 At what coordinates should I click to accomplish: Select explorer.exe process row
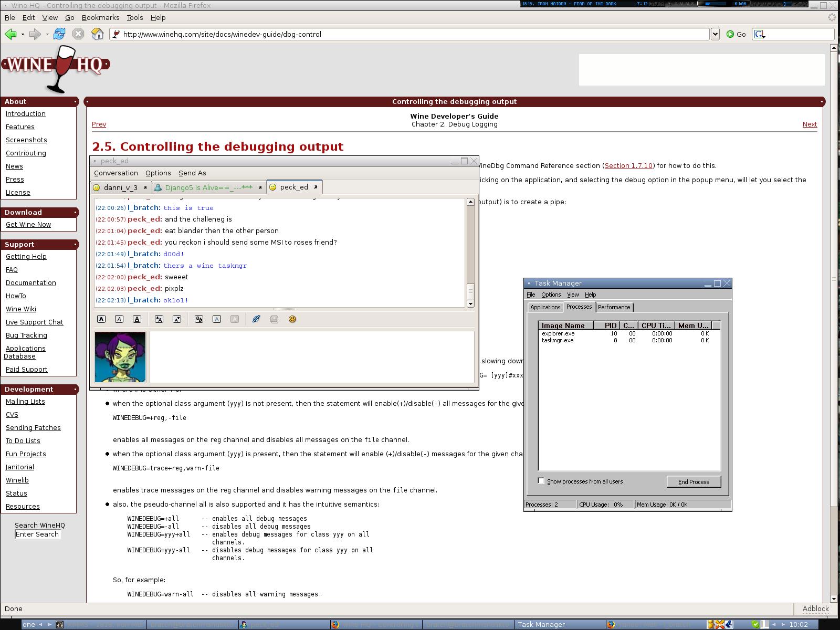(629, 333)
